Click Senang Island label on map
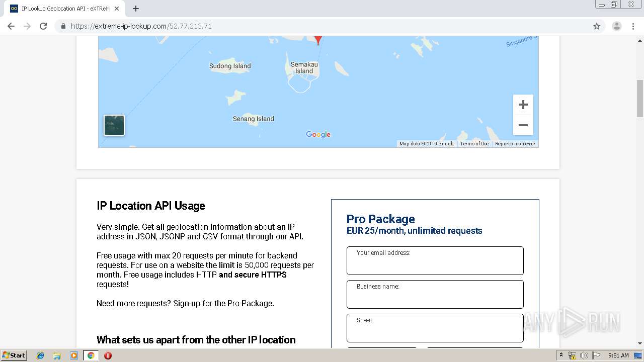Screen dimensions: 644x362 point(253,119)
